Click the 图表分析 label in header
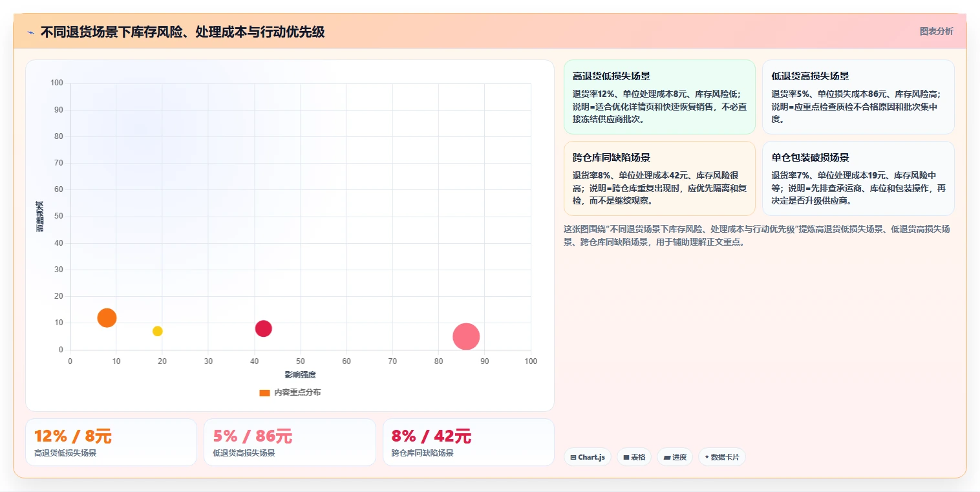980x492 pixels. pyautogui.click(x=936, y=31)
